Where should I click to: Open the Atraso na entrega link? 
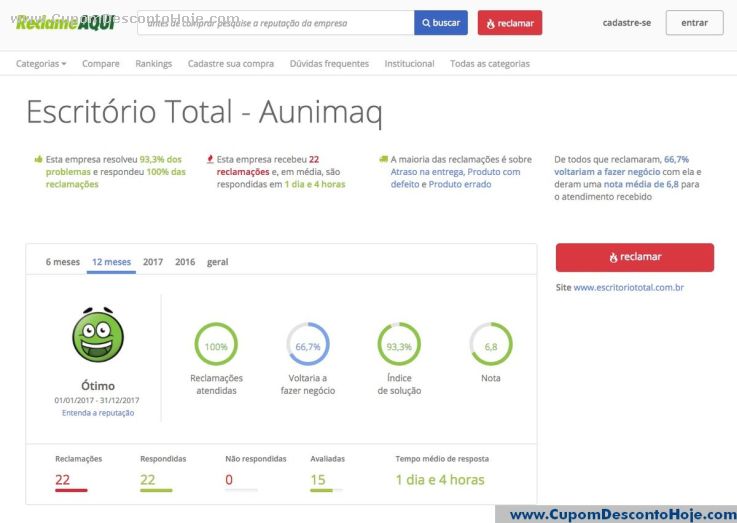pyautogui.click(x=427, y=172)
